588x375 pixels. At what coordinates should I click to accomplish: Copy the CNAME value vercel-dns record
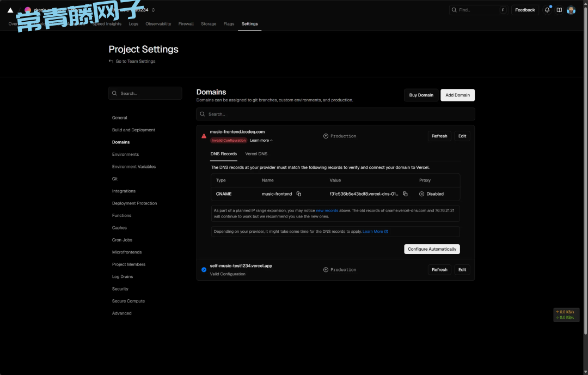405,194
